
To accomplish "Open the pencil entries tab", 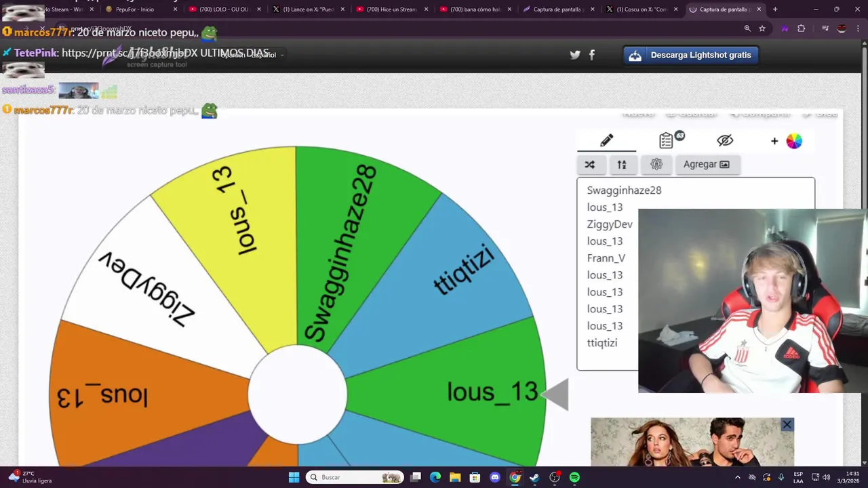I will [606, 140].
